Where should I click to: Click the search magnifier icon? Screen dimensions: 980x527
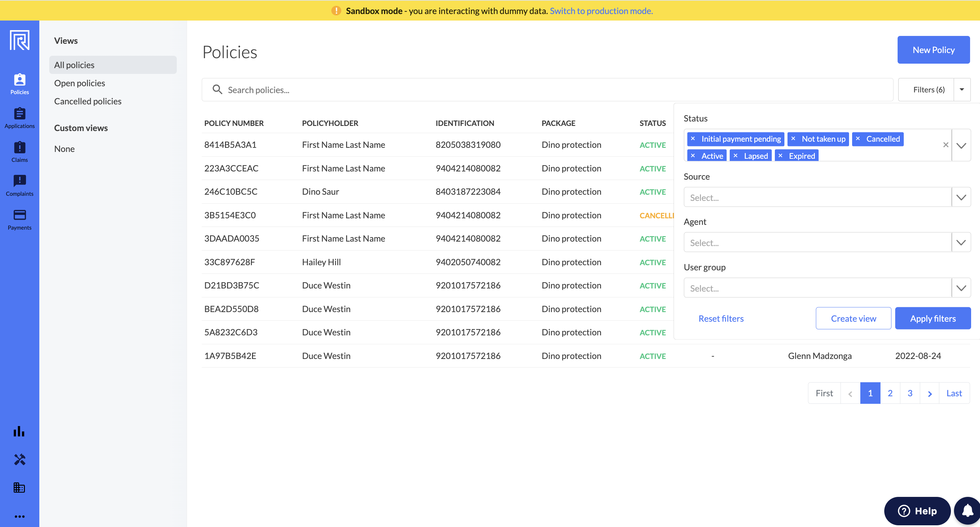tap(217, 89)
